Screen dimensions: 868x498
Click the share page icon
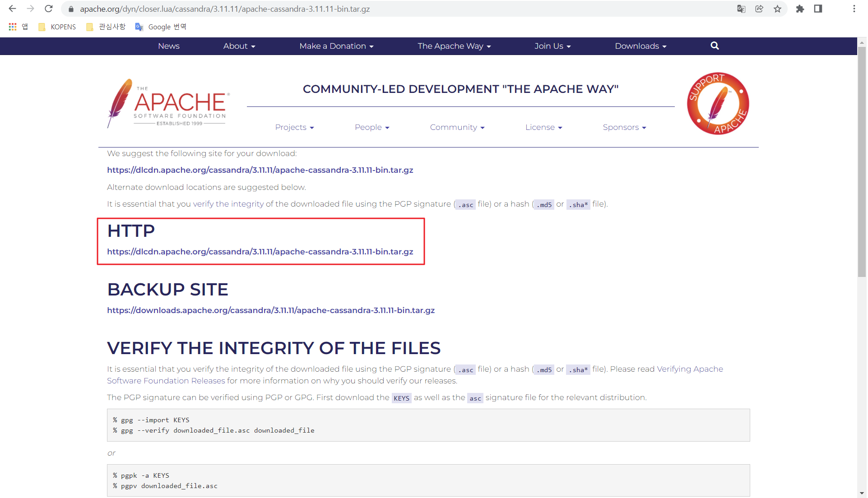(x=759, y=9)
